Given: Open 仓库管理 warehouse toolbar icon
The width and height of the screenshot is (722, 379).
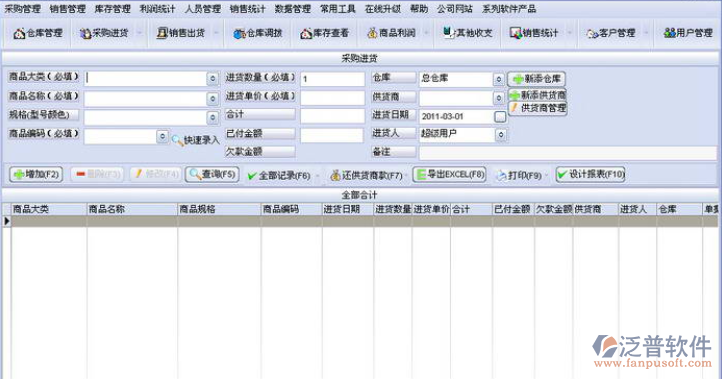Looking at the screenshot, I should point(19,33).
